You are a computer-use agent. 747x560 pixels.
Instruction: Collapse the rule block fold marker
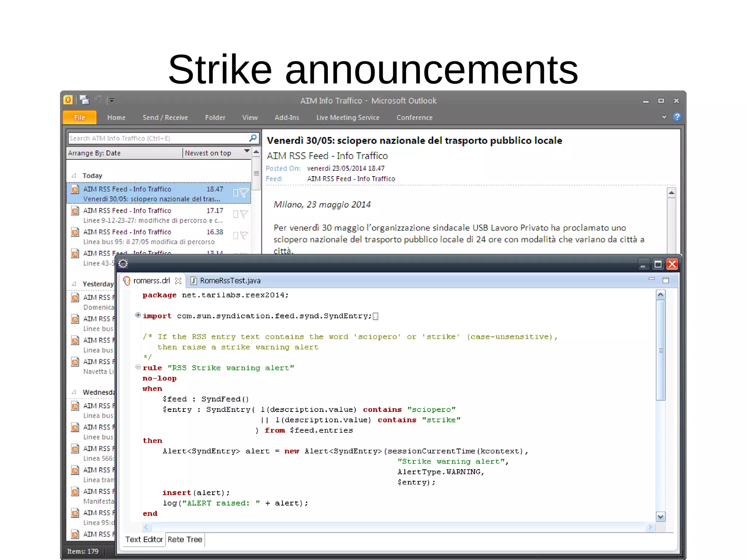[138, 367]
